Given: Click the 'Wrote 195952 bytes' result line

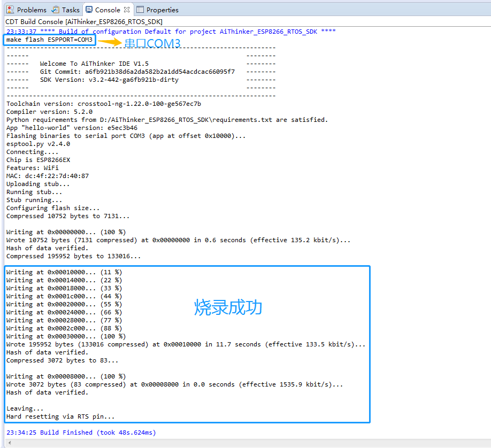Looking at the screenshot, I should point(186,344).
